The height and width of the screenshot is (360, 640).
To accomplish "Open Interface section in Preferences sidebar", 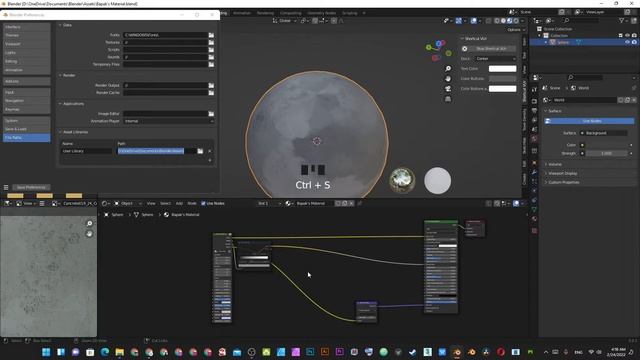I will 27,27.
